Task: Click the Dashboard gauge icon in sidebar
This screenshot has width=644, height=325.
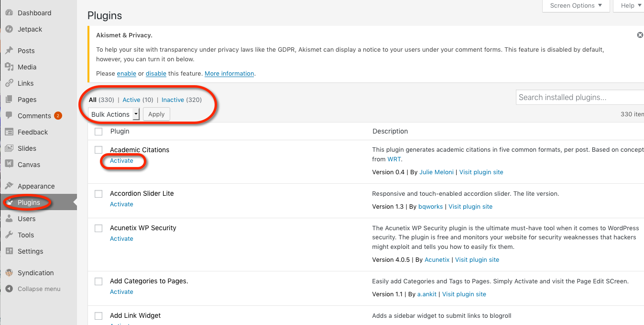Action: [9, 13]
